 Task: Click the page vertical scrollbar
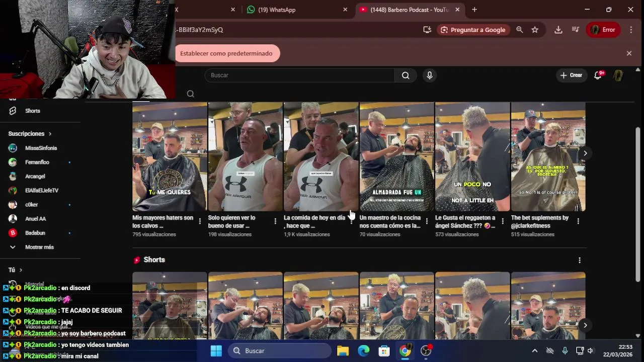click(638, 204)
